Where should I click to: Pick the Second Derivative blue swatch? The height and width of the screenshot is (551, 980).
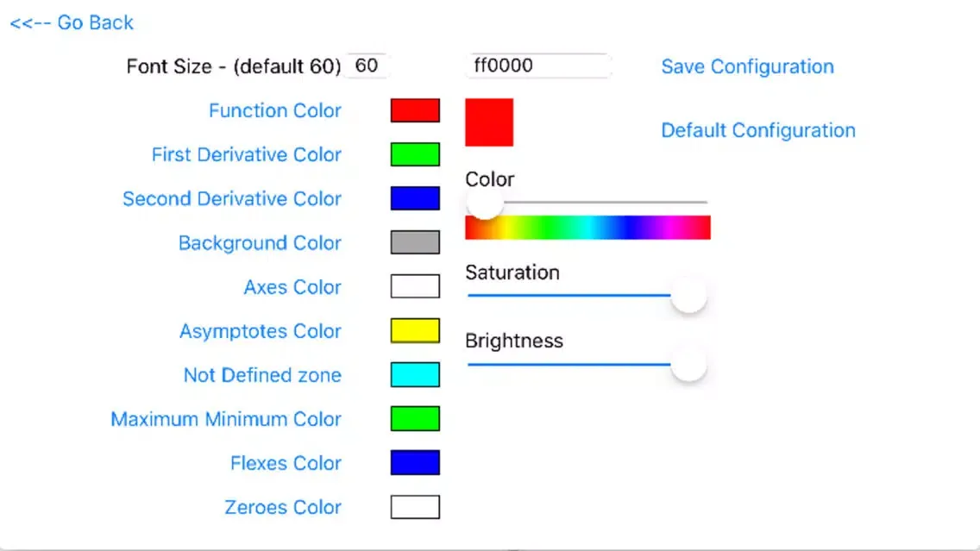tap(415, 198)
